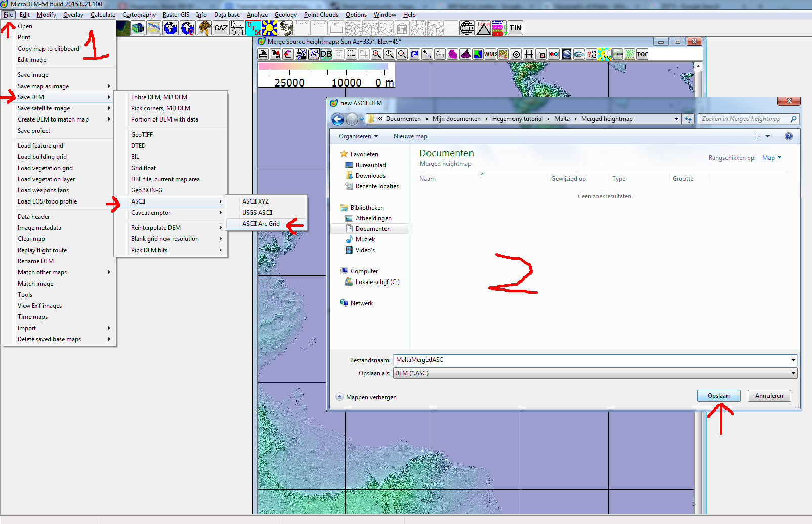The width and height of the screenshot is (812, 524).
Task: Click the Malta breadcrumb in address bar
Action: 562,119
